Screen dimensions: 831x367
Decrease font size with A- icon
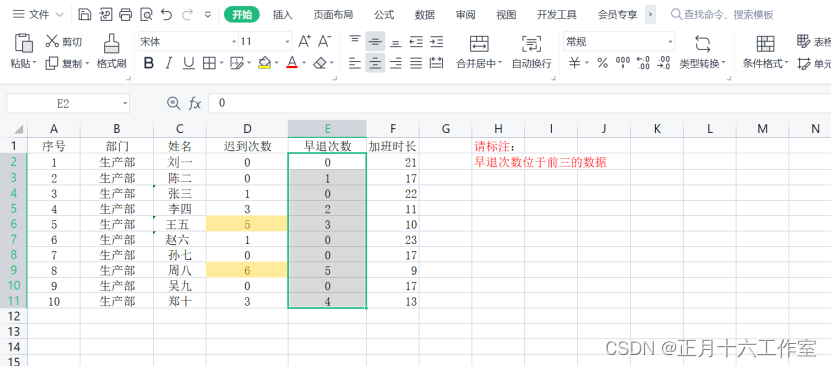pos(324,41)
